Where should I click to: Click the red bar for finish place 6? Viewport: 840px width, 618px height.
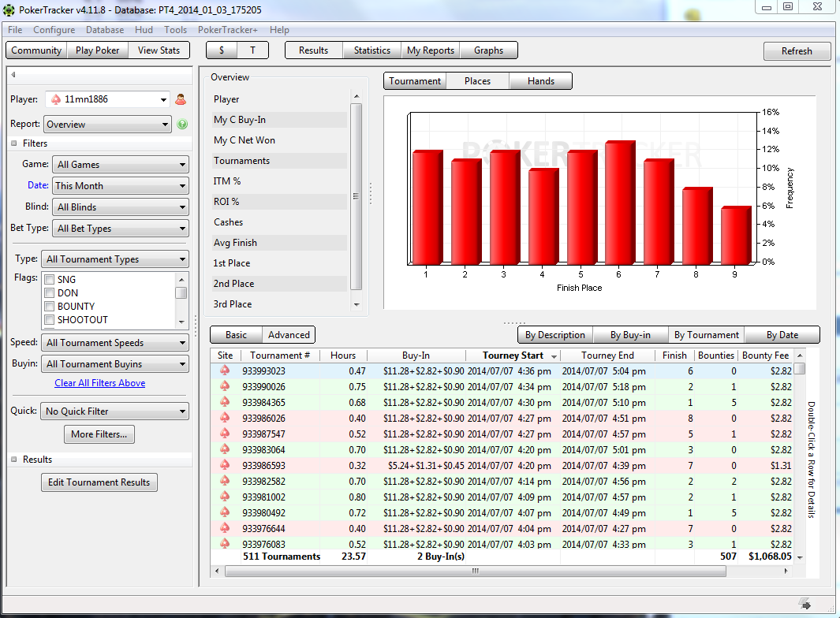pyautogui.click(x=619, y=203)
